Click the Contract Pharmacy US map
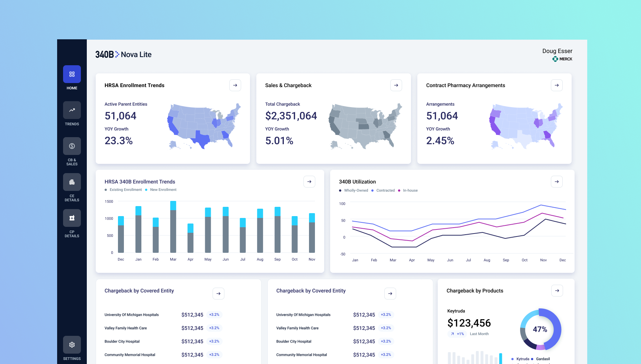641x364 pixels. coord(526,126)
